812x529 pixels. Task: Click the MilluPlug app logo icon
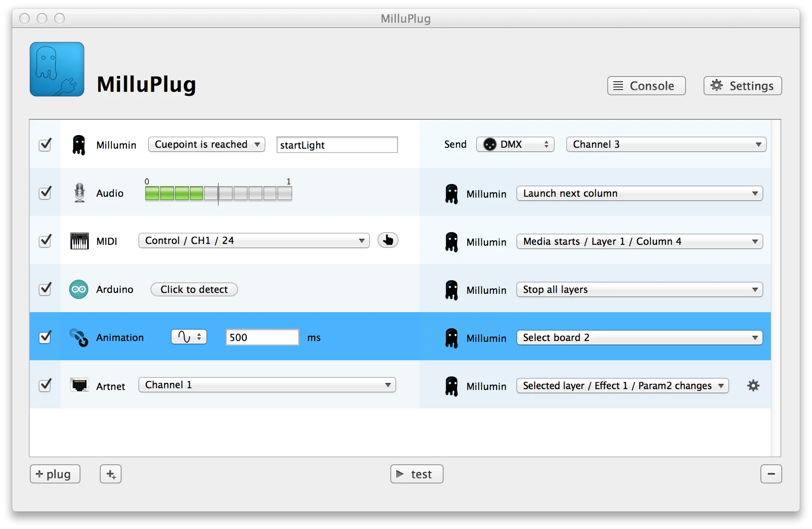point(57,69)
